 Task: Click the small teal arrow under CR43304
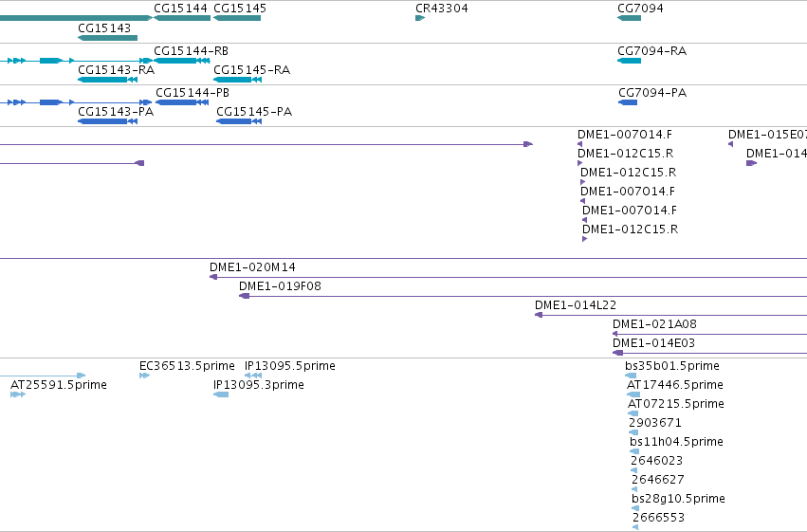(420, 18)
